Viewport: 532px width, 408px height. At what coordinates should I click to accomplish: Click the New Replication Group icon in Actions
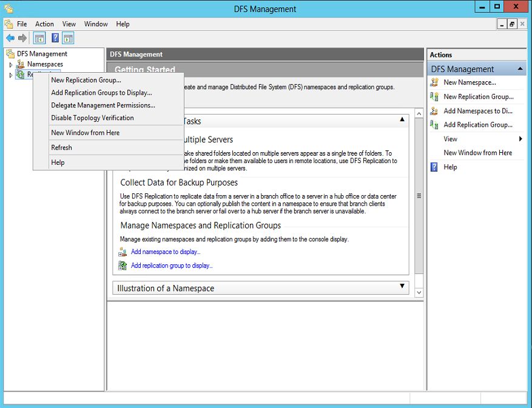click(434, 96)
